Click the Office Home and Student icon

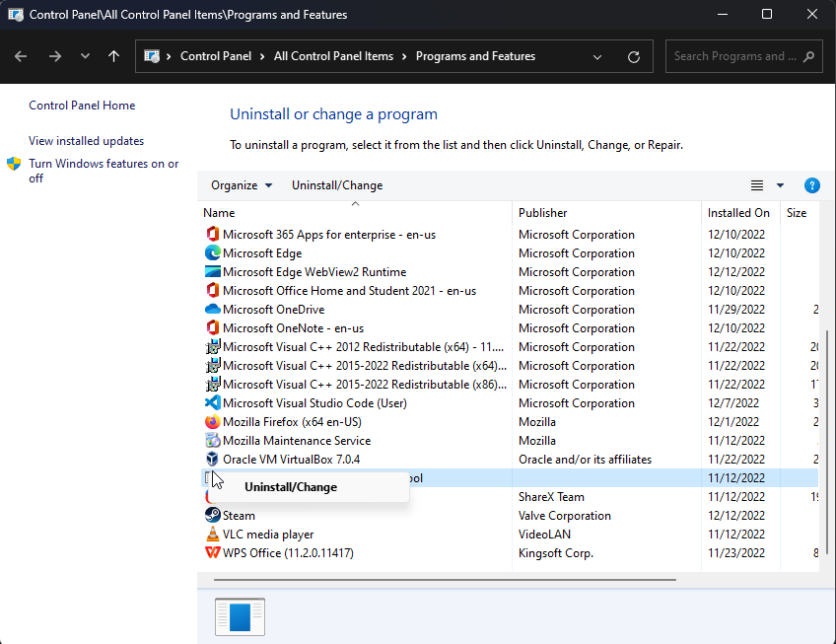212,290
